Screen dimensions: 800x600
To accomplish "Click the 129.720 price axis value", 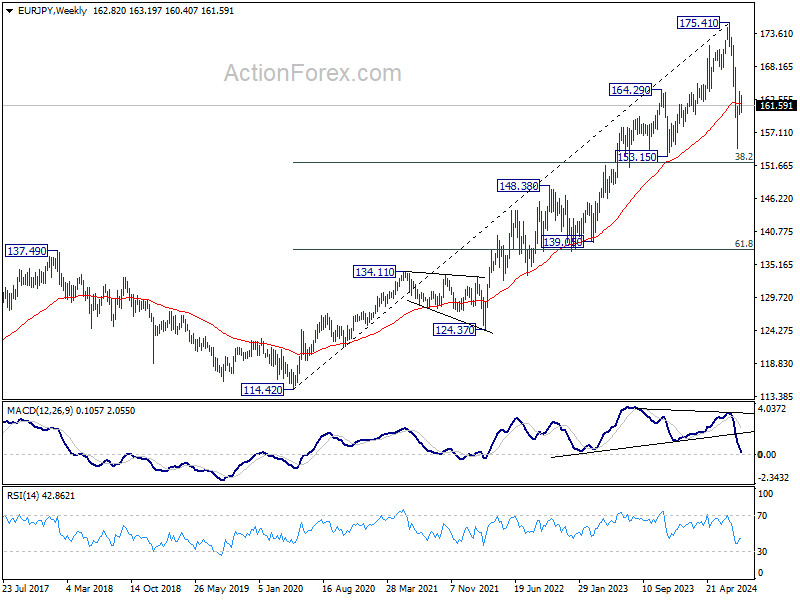I will coord(777,297).
